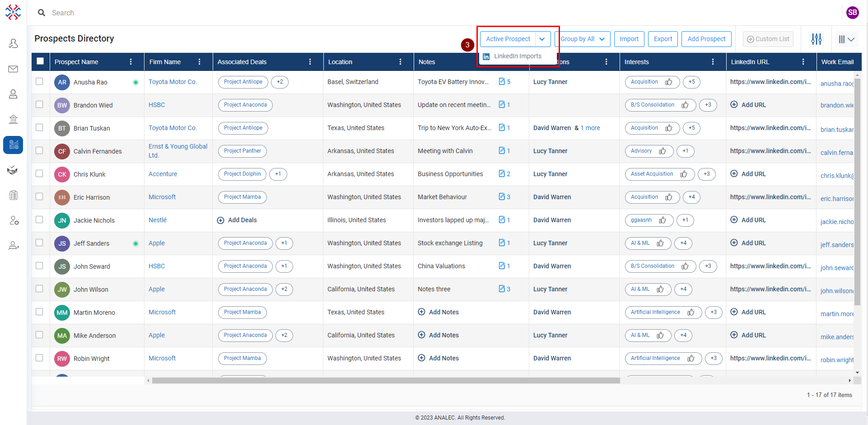
Task: Click the Import button
Action: [x=629, y=39]
